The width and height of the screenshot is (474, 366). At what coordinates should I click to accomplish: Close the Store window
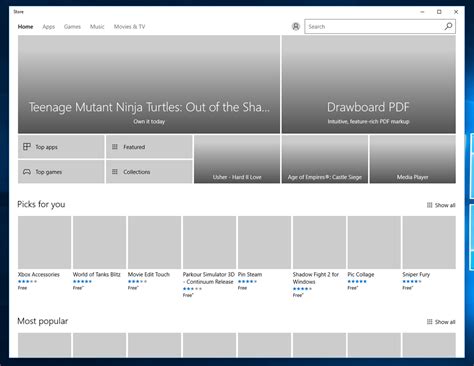click(x=456, y=12)
